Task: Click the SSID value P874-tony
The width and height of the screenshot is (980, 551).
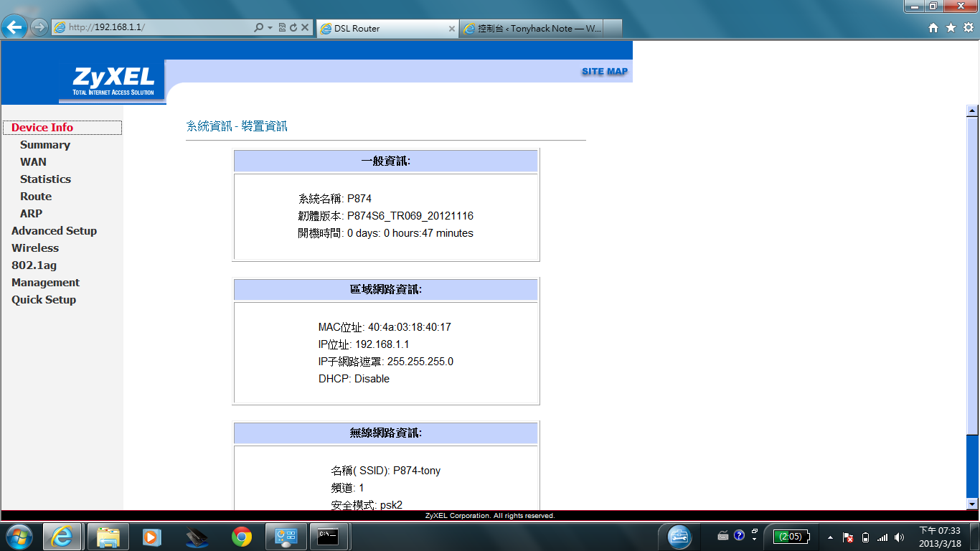Action: click(417, 471)
